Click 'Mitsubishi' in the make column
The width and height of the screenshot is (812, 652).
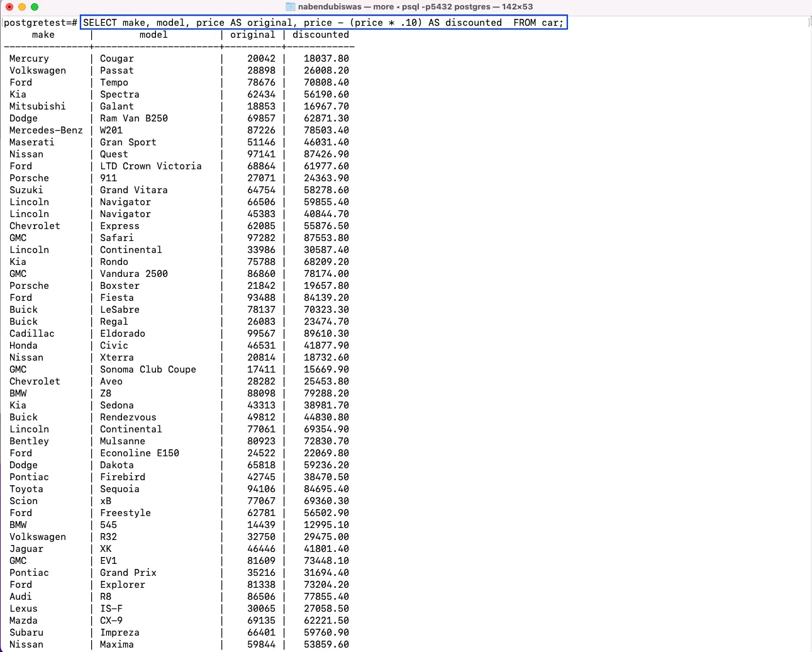click(x=38, y=106)
